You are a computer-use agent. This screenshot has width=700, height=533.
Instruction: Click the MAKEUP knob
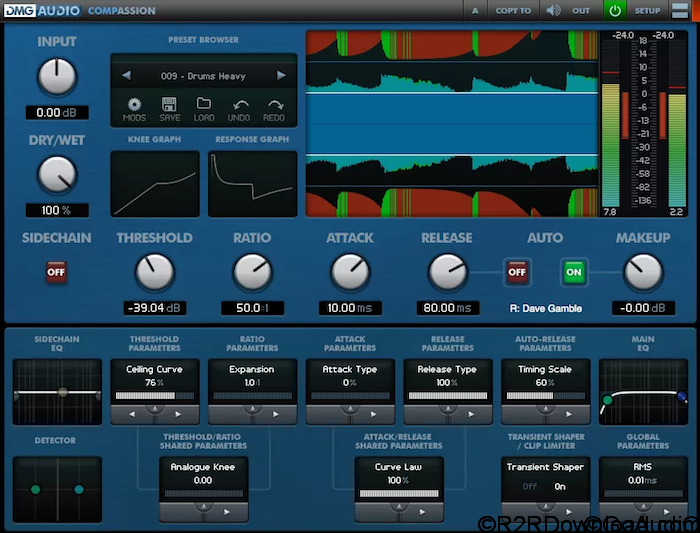coord(643,272)
